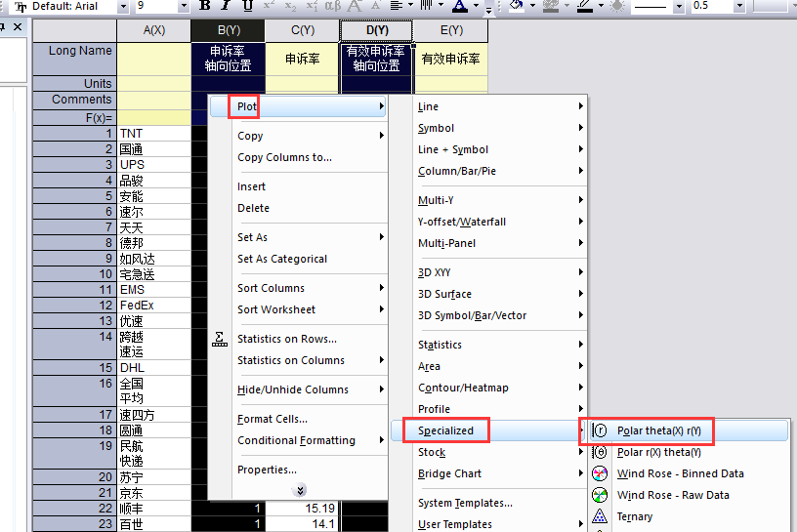
Task: Select line color pencil icon
Action: click(585, 6)
